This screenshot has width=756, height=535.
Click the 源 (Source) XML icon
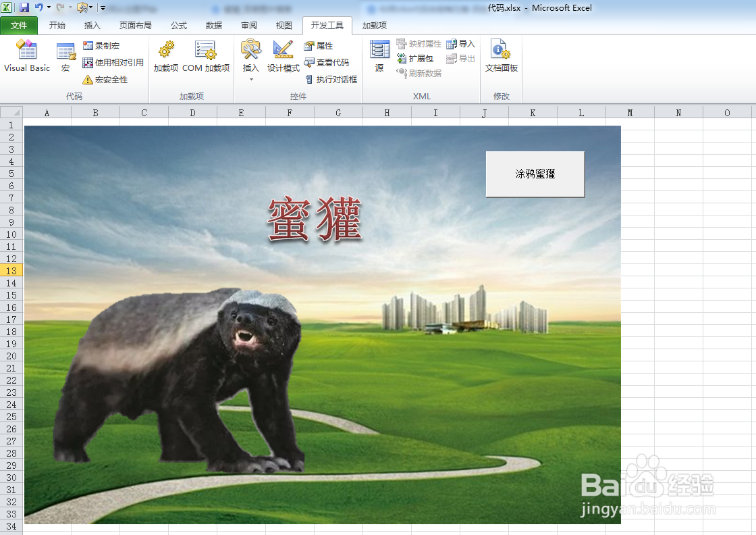[379, 57]
